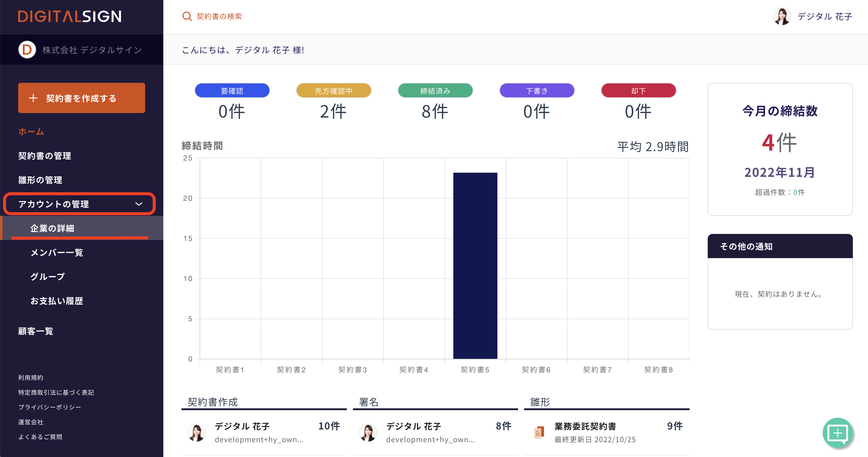The height and width of the screenshot is (457, 868).
Task: Click the 契約書5 chart bar
Action: point(475,265)
